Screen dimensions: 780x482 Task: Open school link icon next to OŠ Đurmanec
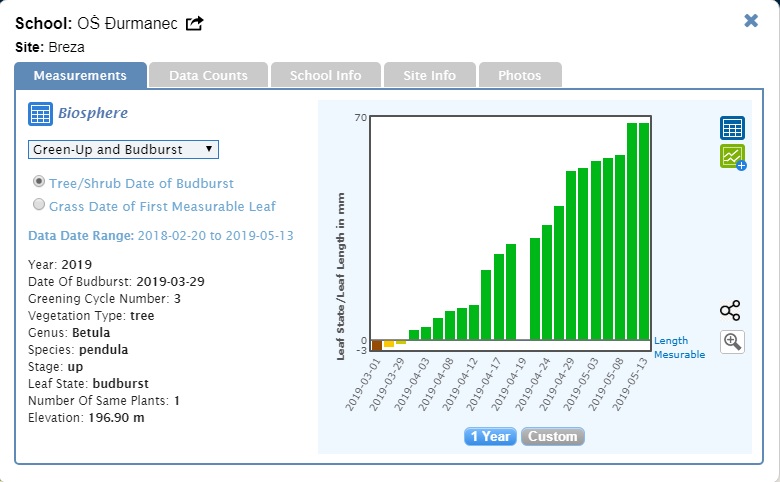click(x=194, y=23)
